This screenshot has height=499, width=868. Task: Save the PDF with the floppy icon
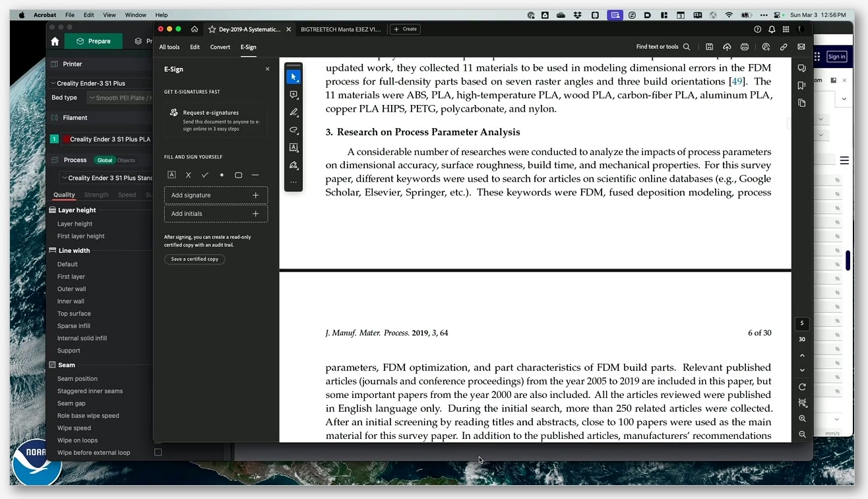[x=709, y=47]
